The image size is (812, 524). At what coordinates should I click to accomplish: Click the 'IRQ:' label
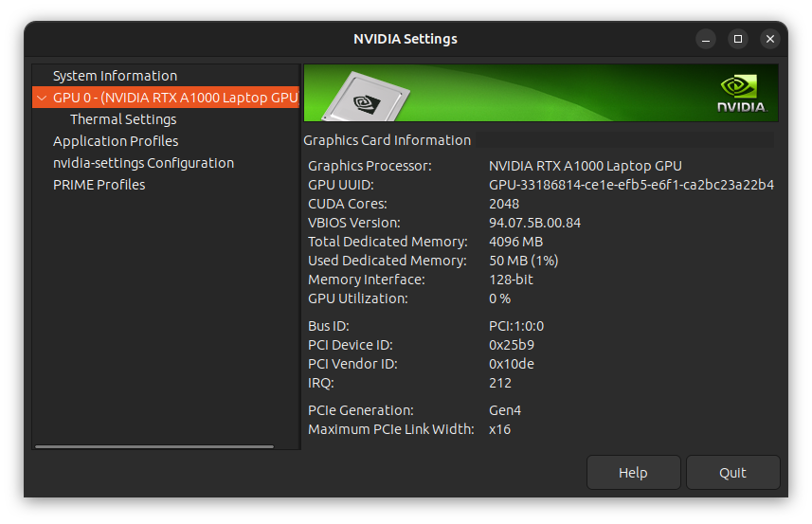click(x=321, y=383)
